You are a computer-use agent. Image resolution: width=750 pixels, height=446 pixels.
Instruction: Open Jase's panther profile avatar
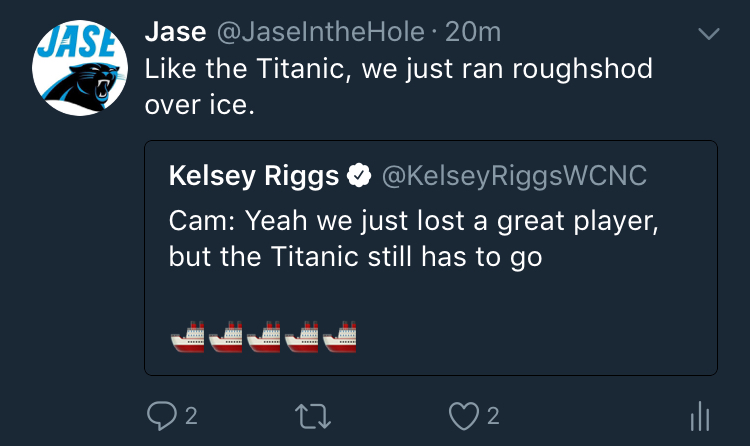pyautogui.click(x=80, y=68)
